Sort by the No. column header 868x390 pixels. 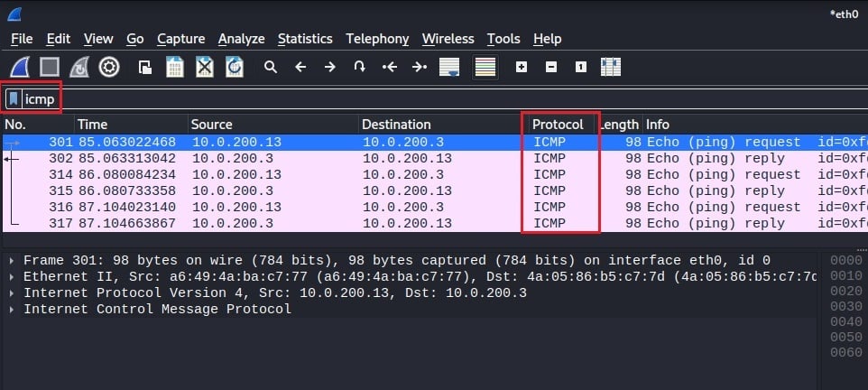click(38, 125)
